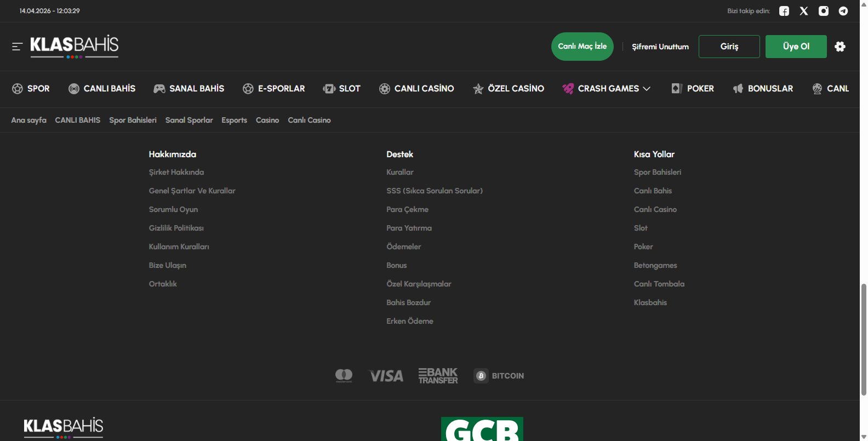Click the megaphone icon beside BONUSLAR
This screenshot has width=868, height=441.
[x=738, y=89]
